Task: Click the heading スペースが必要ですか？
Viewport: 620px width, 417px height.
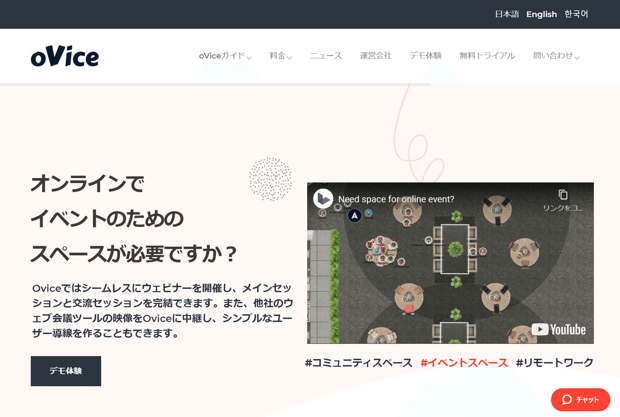Action: click(134, 253)
